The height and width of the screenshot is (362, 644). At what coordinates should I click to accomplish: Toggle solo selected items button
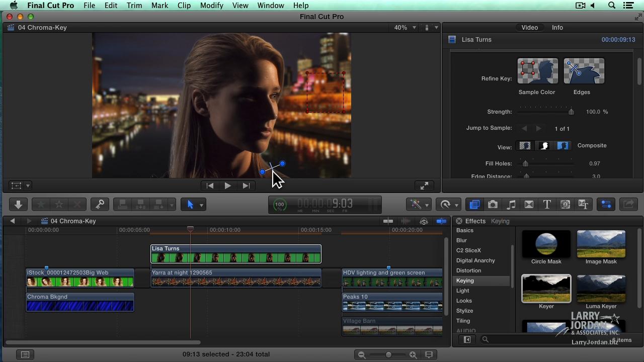click(424, 221)
